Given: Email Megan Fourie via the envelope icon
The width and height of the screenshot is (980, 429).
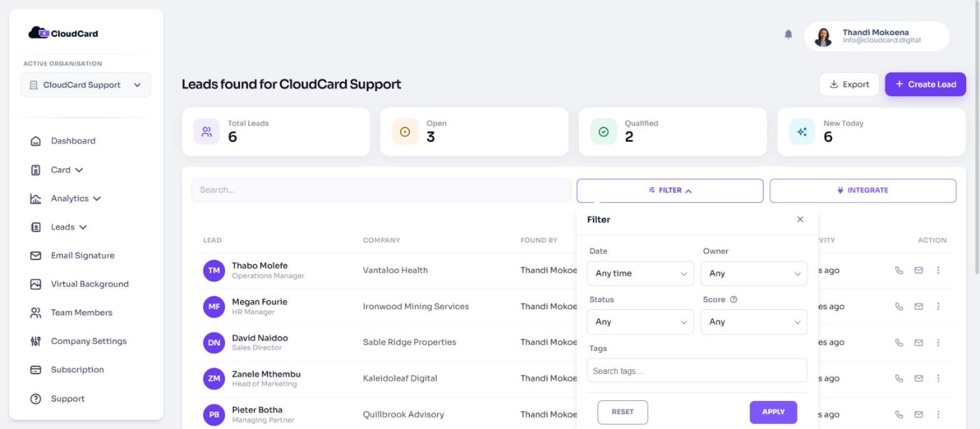Looking at the screenshot, I should [x=919, y=307].
